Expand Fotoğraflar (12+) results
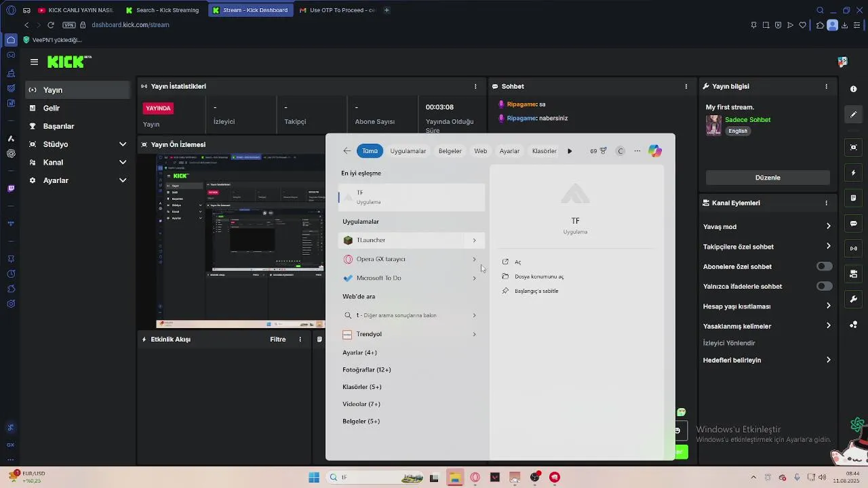 [367, 369]
